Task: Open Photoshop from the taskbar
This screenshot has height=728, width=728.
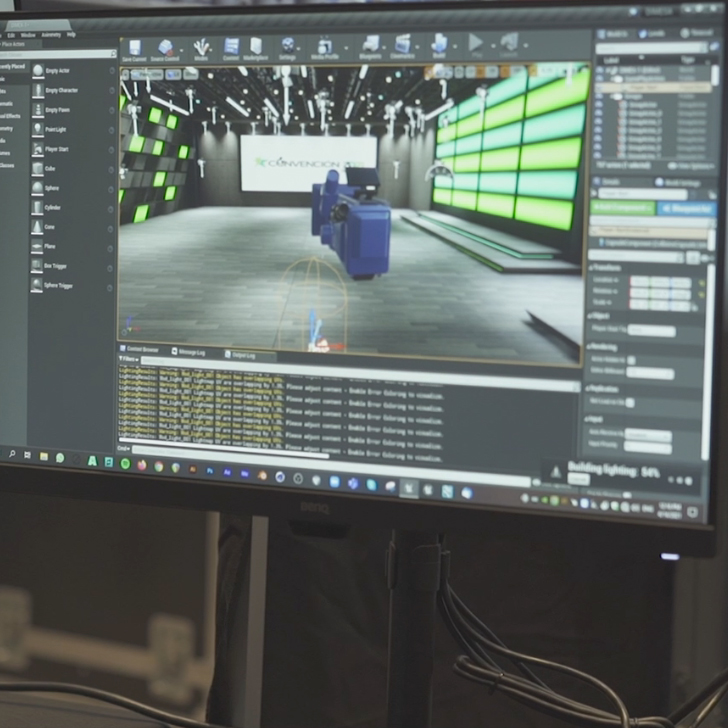Action: coord(210,470)
